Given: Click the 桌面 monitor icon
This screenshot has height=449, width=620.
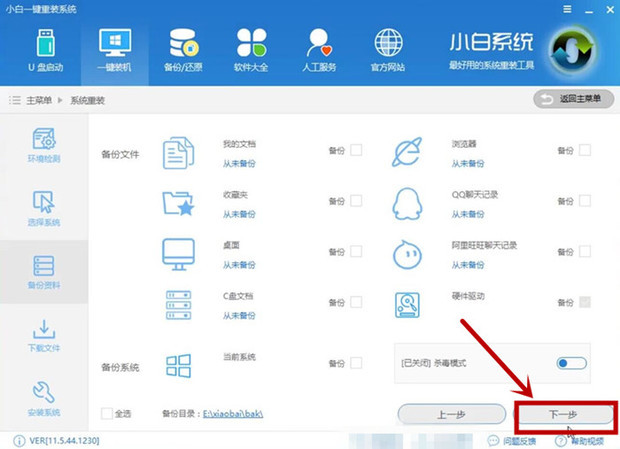Looking at the screenshot, I should 178,254.
